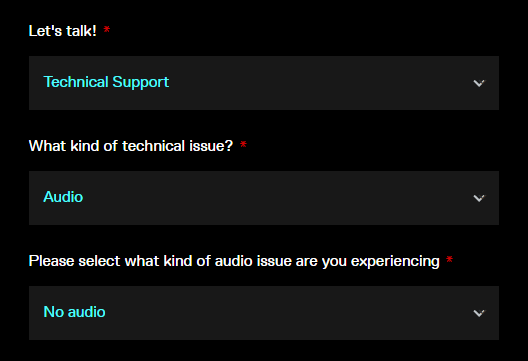Click the chevron beside Technical Support
Image resolution: width=528 pixels, height=361 pixels.
(479, 83)
